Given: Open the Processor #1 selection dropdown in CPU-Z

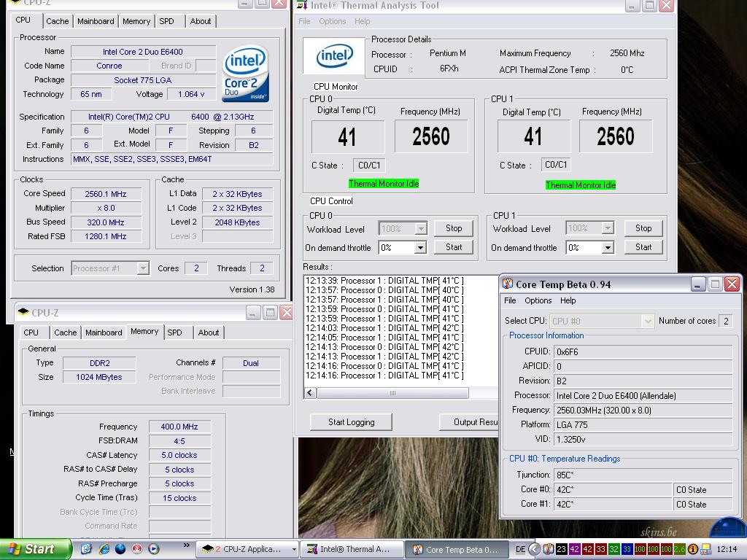Looking at the screenshot, I should [x=143, y=268].
